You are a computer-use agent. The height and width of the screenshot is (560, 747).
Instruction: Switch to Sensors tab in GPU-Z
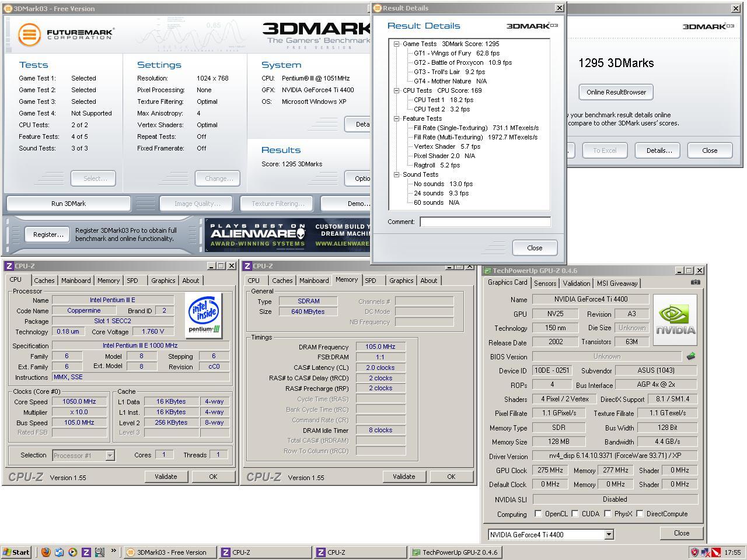[x=545, y=283]
